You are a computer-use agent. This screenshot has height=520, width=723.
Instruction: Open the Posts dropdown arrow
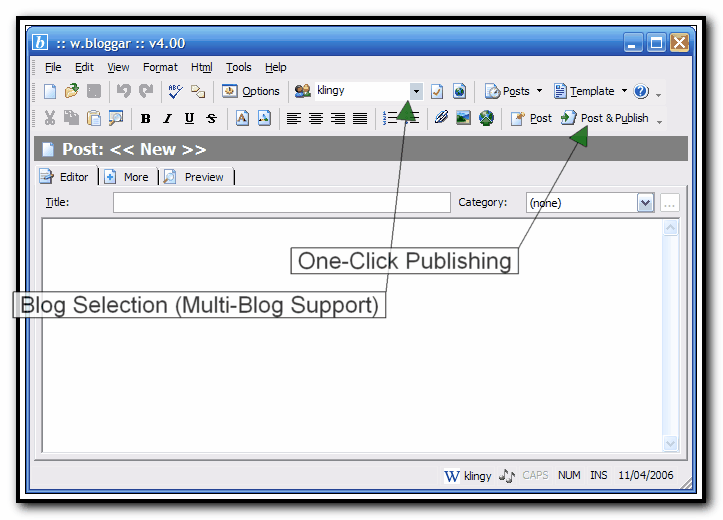(x=539, y=91)
